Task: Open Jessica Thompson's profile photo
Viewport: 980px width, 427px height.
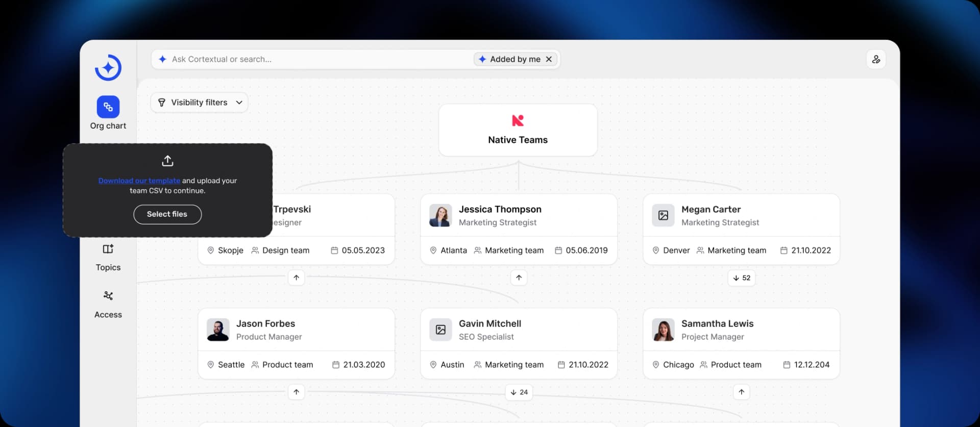Action: click(440, 215)
